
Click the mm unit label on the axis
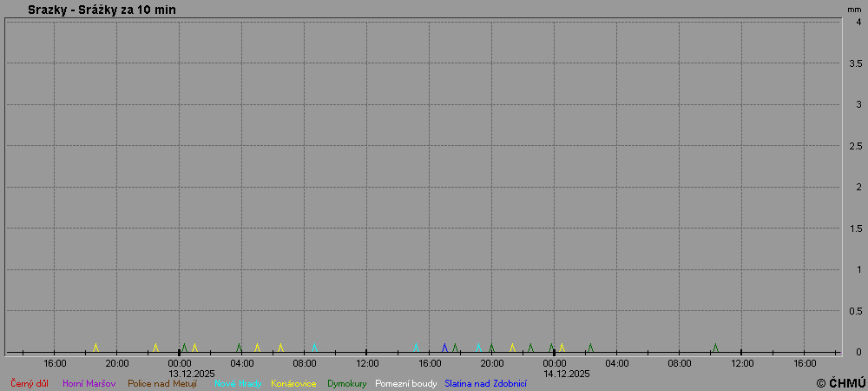pos(854,9)
